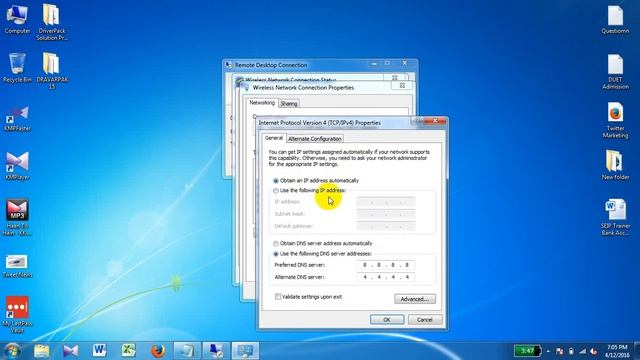Launch the KMPFaster shortcut
The width and height of the screenshot is (640, 360).
click(x=17, y=118)
